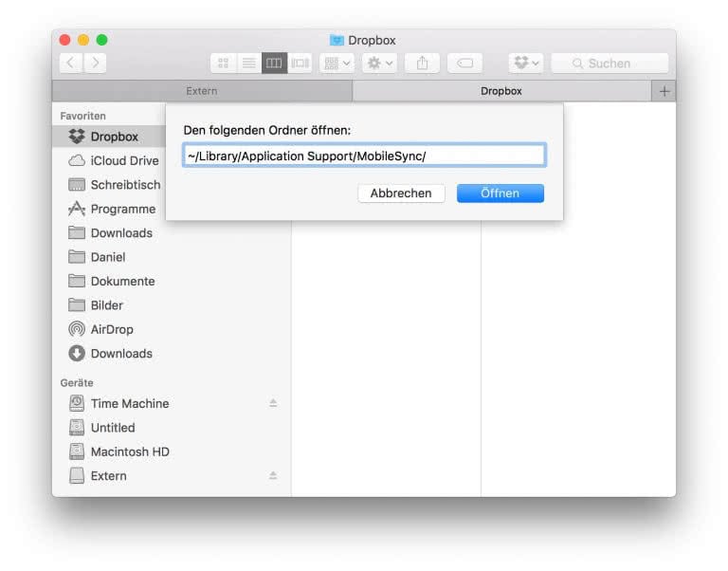Open the arrange items dropdown
Screen dimensions: 728x571
pyautogui.click(x=337, y=64)
